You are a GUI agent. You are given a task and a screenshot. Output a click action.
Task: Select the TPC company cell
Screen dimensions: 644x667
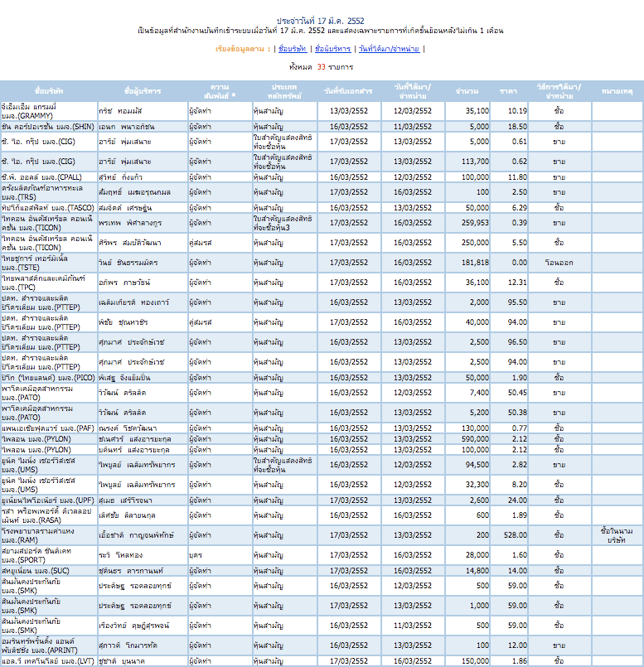(49, 283)
